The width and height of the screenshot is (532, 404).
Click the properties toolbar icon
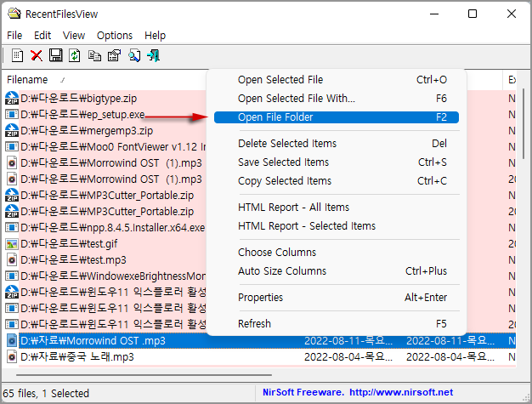coord(115,55)
